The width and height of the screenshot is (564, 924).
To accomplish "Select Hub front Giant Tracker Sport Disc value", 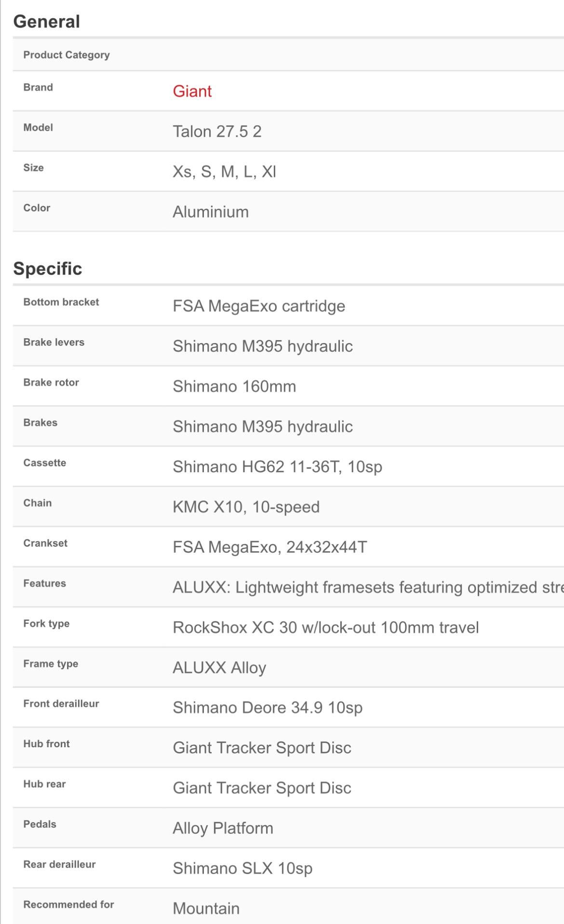I will coord(262,748).
